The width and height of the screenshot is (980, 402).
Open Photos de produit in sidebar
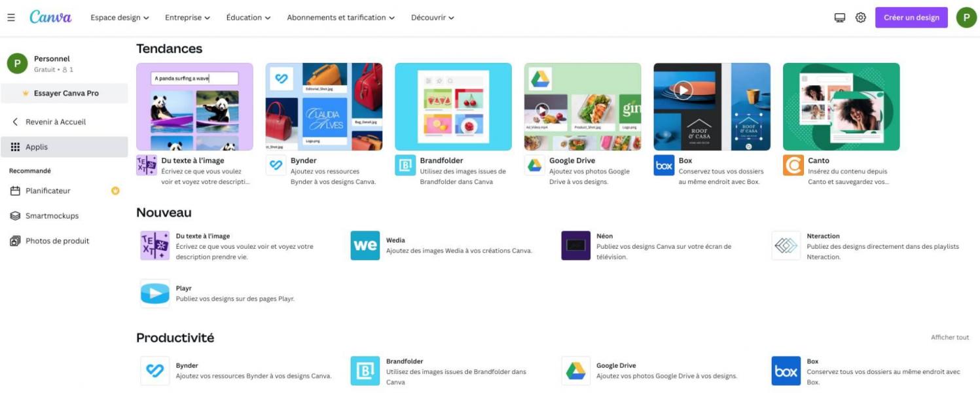64,241
